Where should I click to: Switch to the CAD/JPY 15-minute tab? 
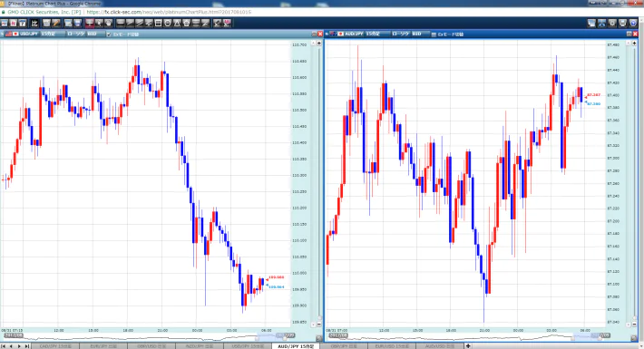(x=56, y=346)
